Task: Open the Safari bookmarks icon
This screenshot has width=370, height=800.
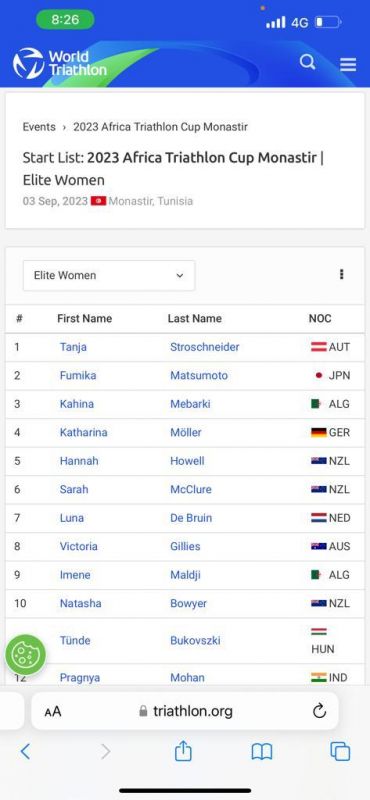Action: (262, 752)
